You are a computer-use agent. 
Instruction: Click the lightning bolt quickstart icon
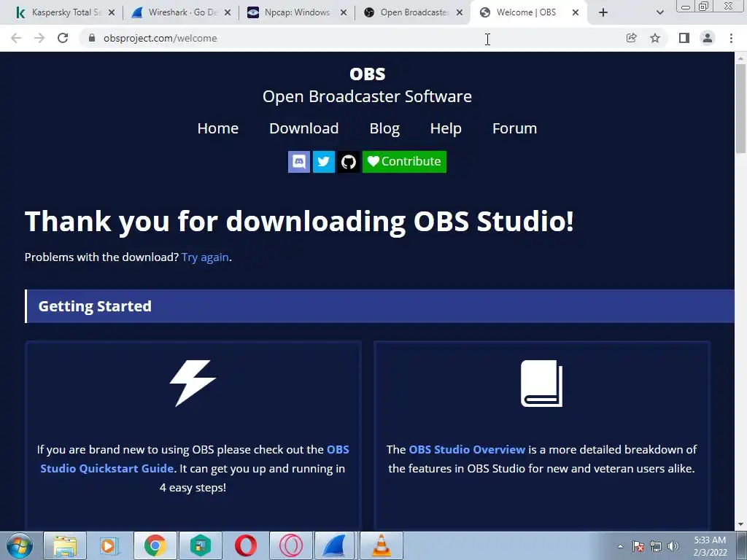[x=193, y=383]
